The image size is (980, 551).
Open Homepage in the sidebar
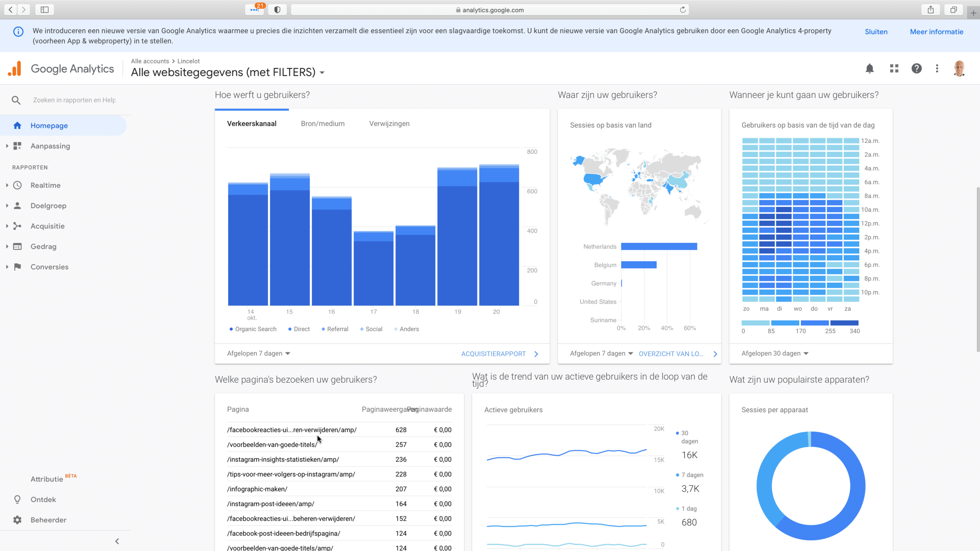click(63, 126)
